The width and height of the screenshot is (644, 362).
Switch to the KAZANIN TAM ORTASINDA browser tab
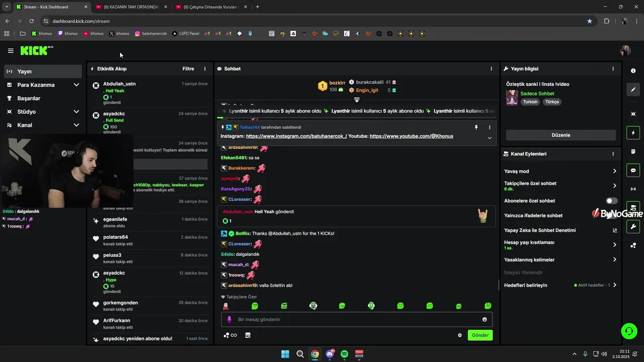131,7
